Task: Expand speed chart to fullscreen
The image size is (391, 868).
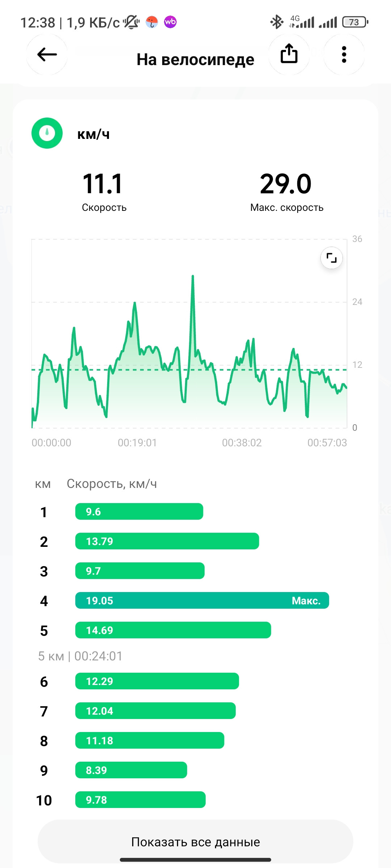Action: 332,258
